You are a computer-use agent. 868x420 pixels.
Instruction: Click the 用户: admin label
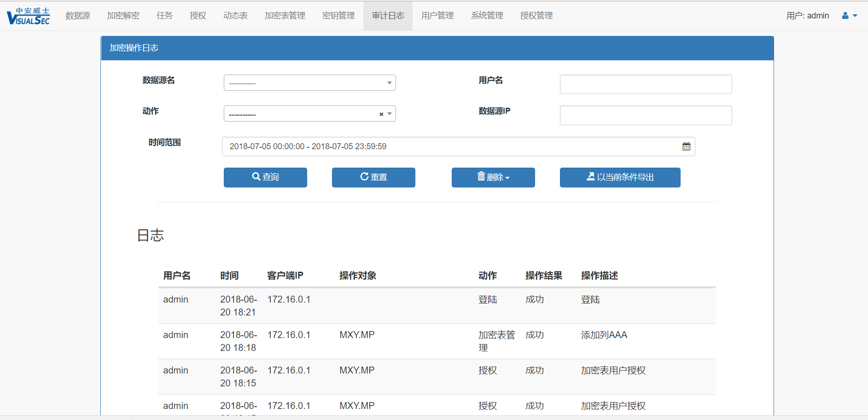point(808,16)
